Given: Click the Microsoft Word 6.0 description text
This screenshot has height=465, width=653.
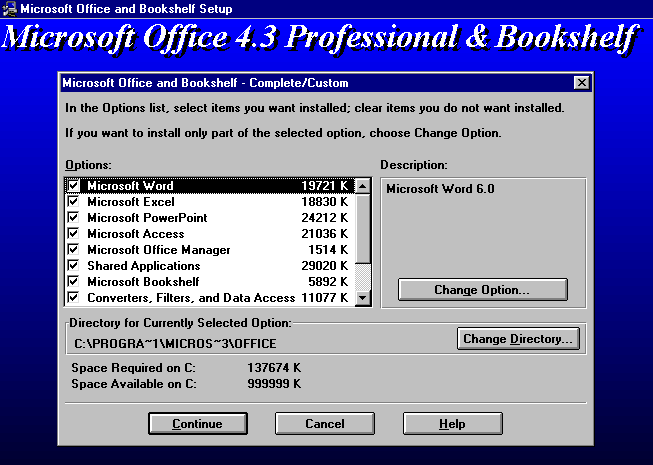Looking at the screenshot, I should coord(440,189).
